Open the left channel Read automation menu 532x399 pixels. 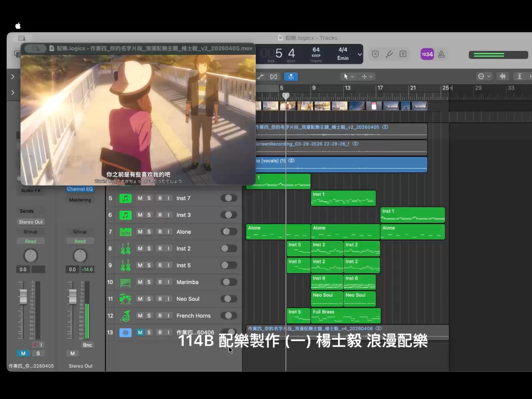click(31, 241)
